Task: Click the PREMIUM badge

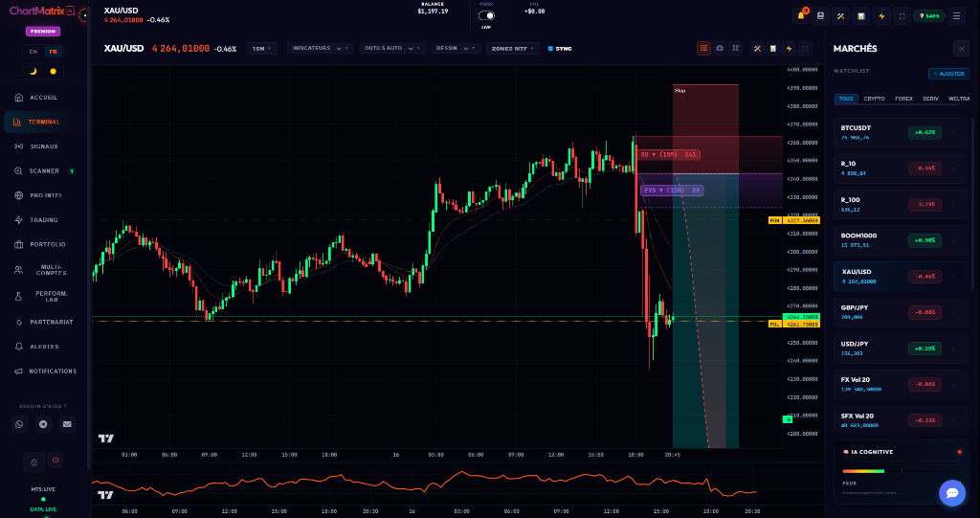Action: click(43, 32)
